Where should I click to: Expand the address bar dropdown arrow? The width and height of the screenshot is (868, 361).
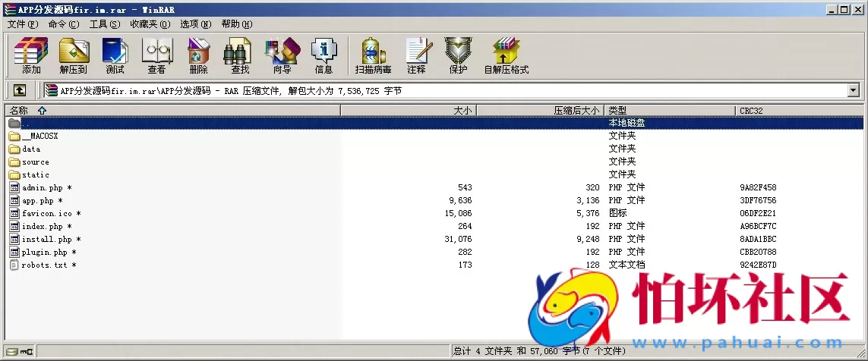click(853, 90)
